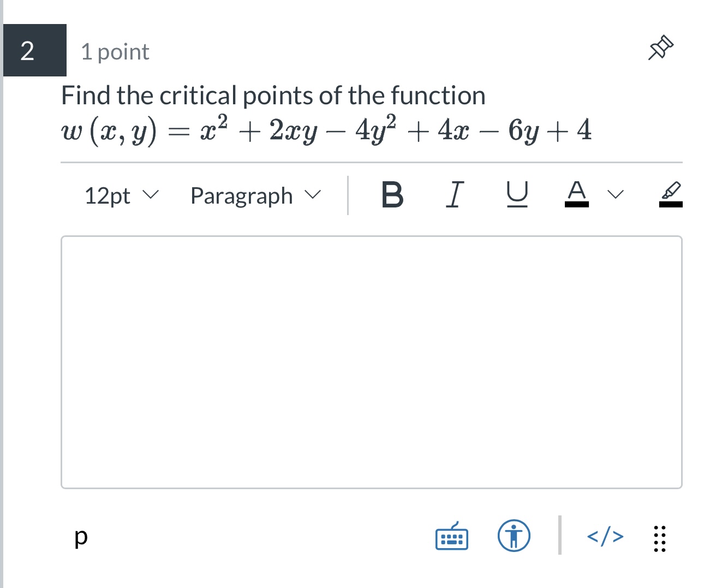704x588 pixels.
Task: Open the keyboard shortcuts panel
Action: pyautogui.click(x=452, y=536)
